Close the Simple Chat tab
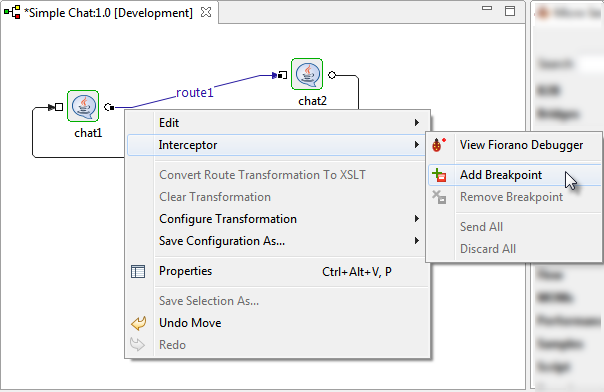Image resolution: width=604 pixels, height=392 pixels. 206,12
